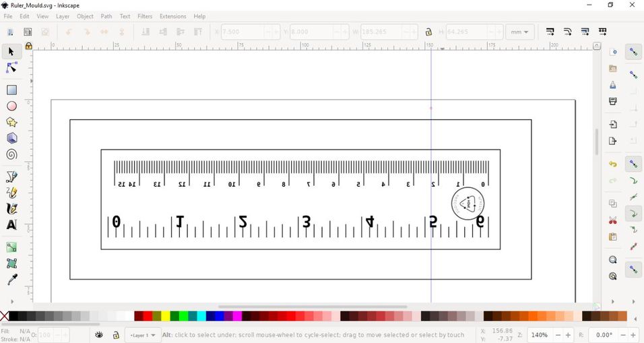Image resolution: width=644 pixels, height=343 pixels.
Task: Pick the yellow color swatch in palette
Action: (166, 316)
